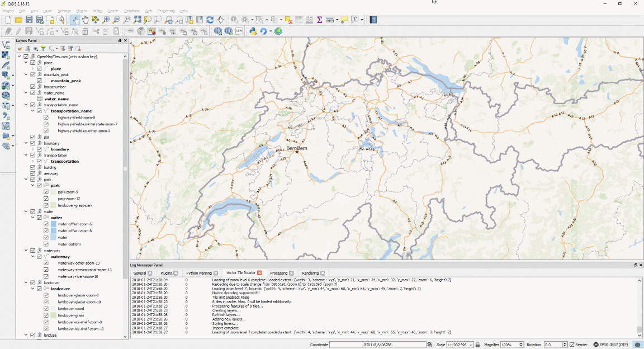The image size is (644, 349).
Task: Close the Vector Tile Reader log tab
Action: [259, 273]
